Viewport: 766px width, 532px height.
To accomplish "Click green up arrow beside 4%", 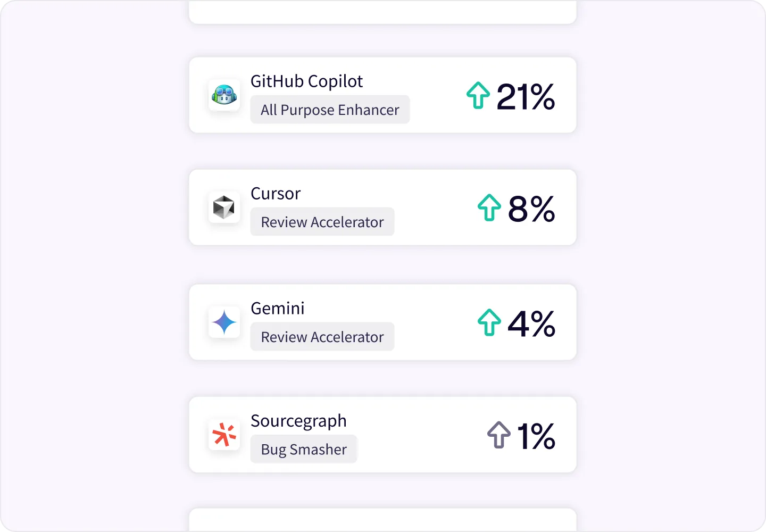I will click(x=489, y=323).
